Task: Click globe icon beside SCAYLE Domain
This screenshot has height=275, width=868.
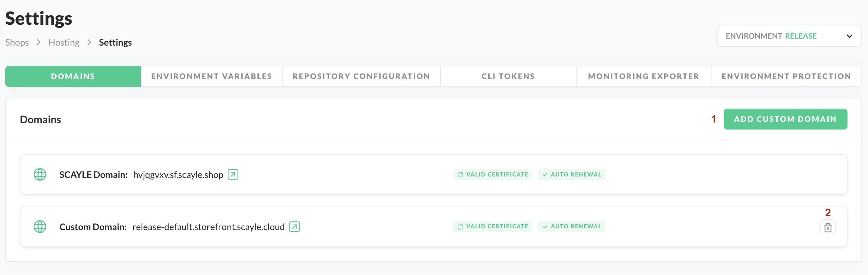Action: [40, 174]
